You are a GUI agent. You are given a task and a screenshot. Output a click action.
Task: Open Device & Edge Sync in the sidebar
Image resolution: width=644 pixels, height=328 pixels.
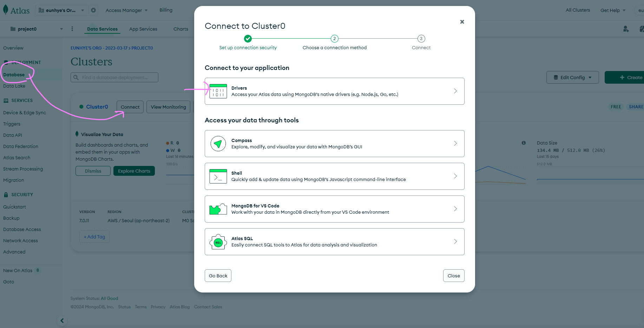pos(25,112)
